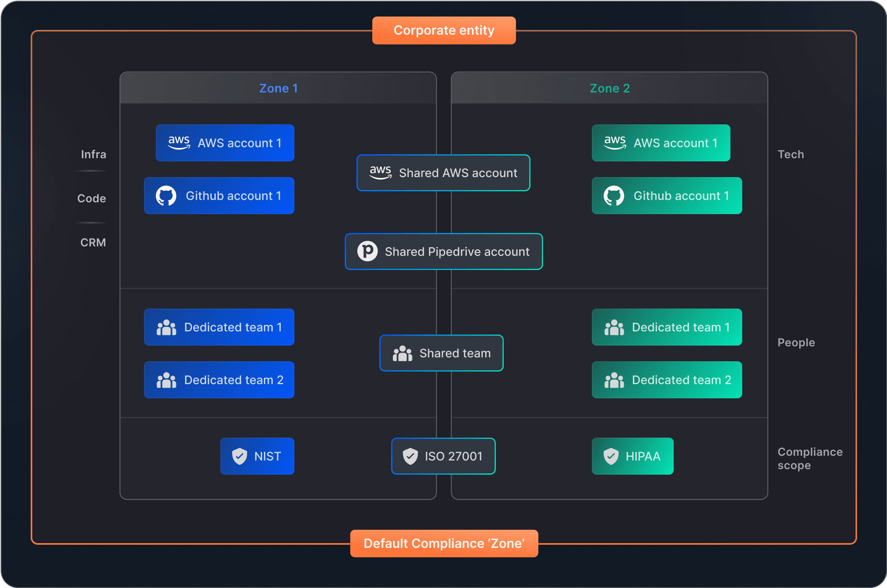Select the Zone 2 AWS account 1 text
887x588 pixels.
point(676,143)
